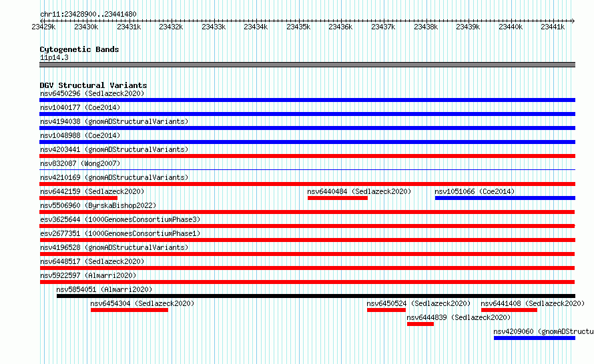The width and height of the screenshot is (594, 364).
Task: Open the nsv6441408 (Sedlazeck2020) label
Action: coord(533,303)
